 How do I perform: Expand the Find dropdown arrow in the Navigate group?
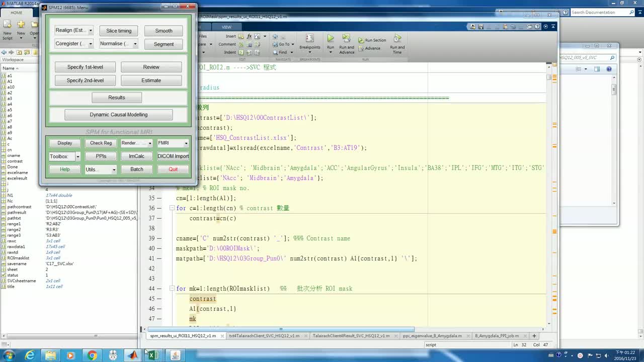(291, 52)
